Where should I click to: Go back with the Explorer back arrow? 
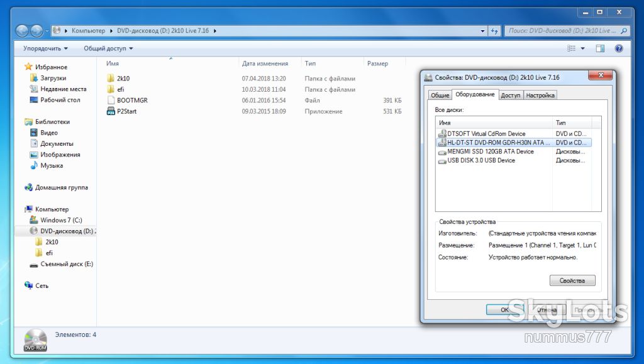(x=22, y=31)
